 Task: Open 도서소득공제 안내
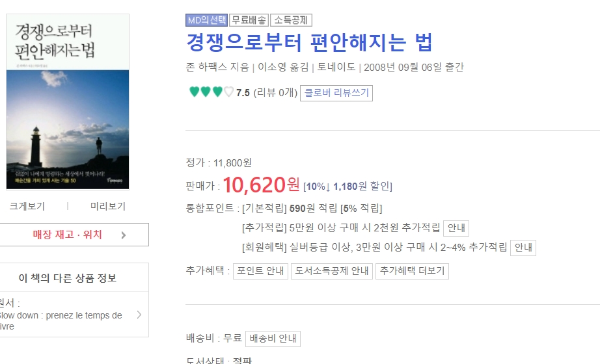332,271
